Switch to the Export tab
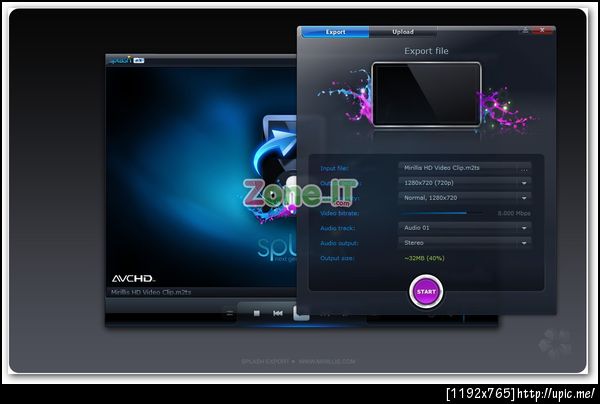Image resolution: width=600 pixels, height=404 pixels. (335, 32)
